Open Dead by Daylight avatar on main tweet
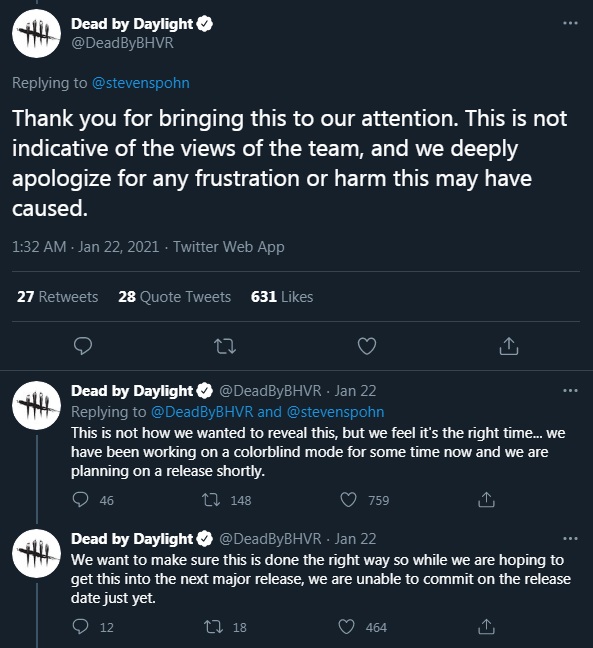The height and width of the screenshot is (648, 593). click(36, 33)
